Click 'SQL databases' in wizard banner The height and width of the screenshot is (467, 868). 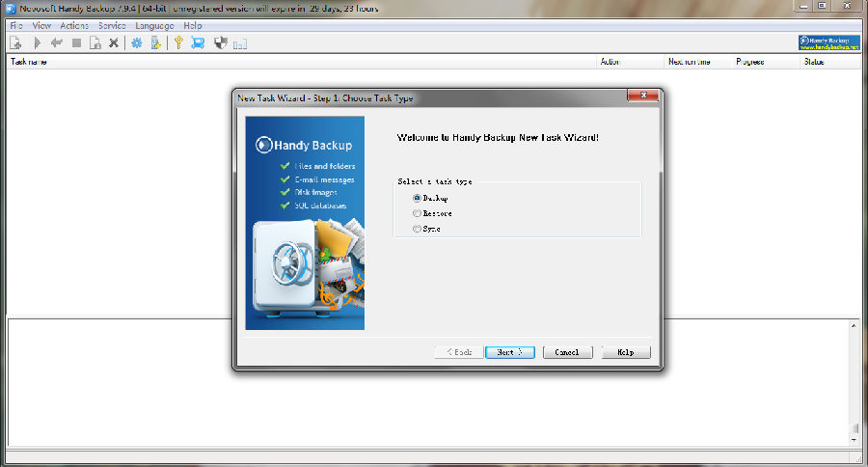[320, 206]
